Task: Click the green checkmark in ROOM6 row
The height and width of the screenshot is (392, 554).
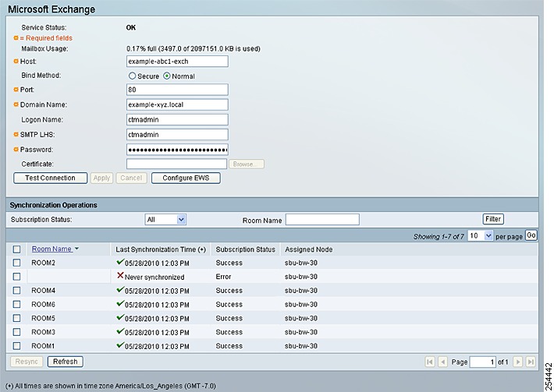Action: (x=120, y=303)
